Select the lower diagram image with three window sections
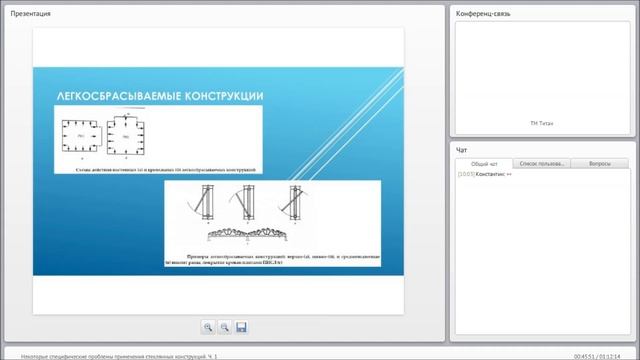This screenshot has height=360, width=640. click(x=273, y=223)
